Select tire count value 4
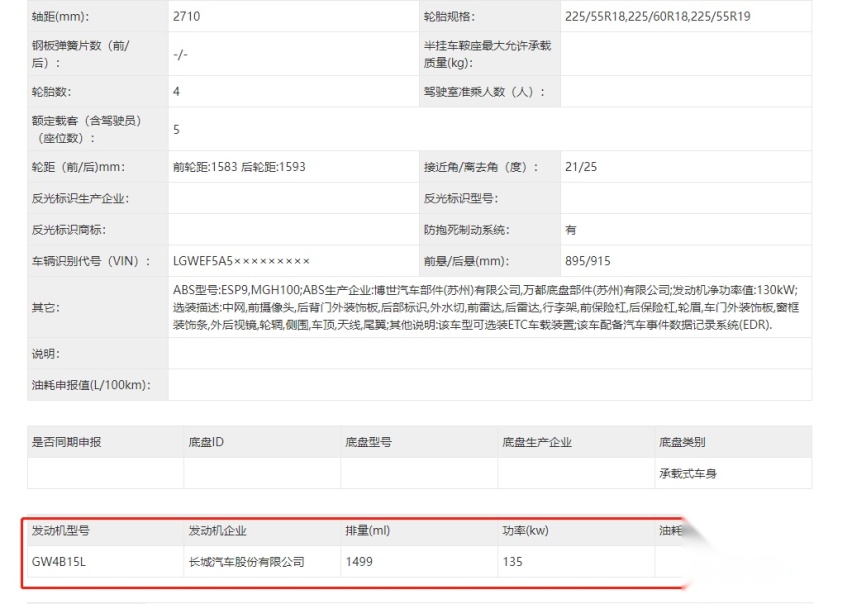 pos(176,92)
